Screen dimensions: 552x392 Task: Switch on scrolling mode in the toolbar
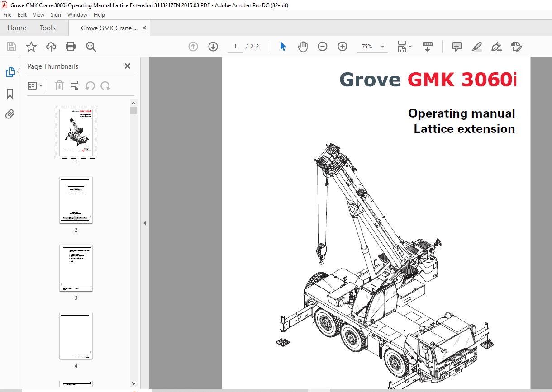click(428, 47)
